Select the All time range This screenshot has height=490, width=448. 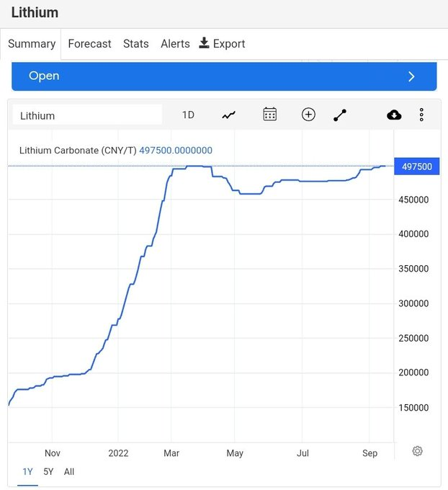(69, 471)
